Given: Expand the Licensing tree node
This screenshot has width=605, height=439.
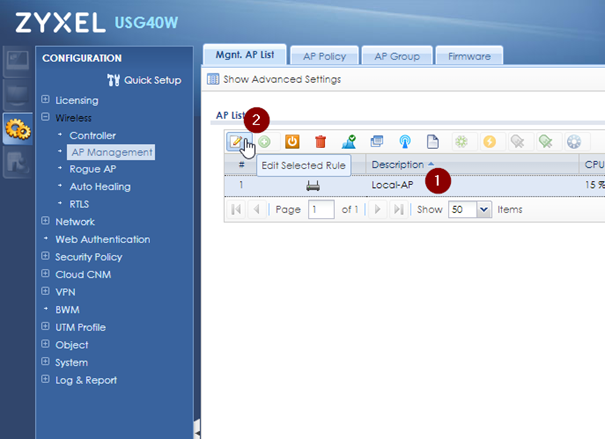Looking at the screenshot, I should point(46,100).
